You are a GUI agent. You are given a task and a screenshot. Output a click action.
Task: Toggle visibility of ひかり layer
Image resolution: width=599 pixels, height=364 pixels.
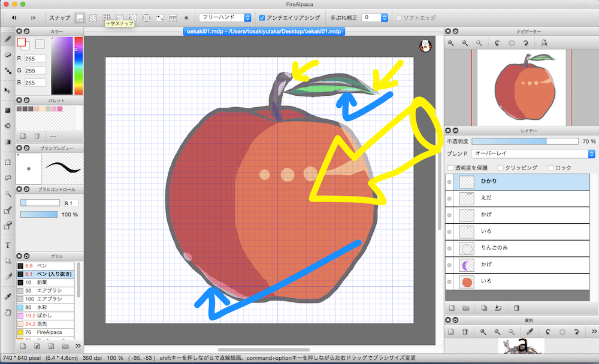pyautogui.click(x=449, y=182)
